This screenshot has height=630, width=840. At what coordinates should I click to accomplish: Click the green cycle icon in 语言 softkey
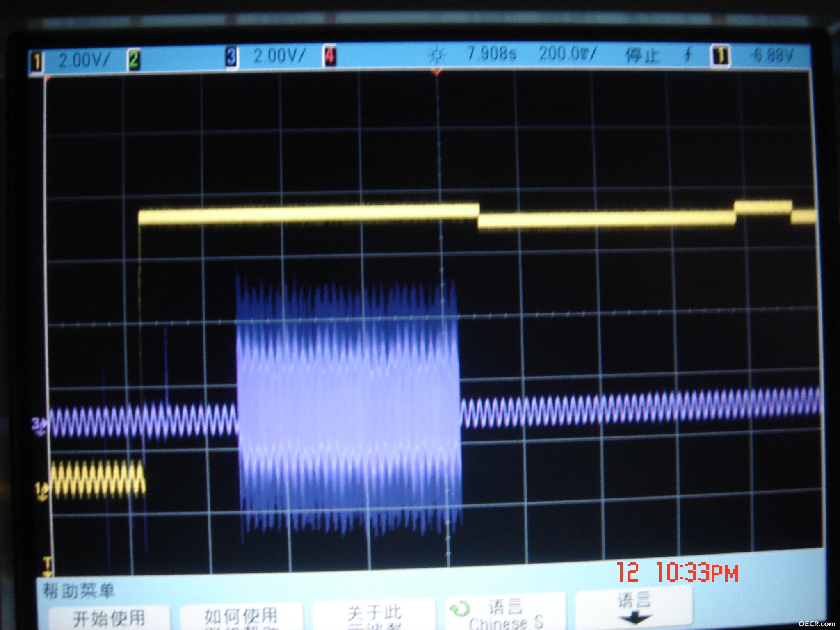click(460, 609)
